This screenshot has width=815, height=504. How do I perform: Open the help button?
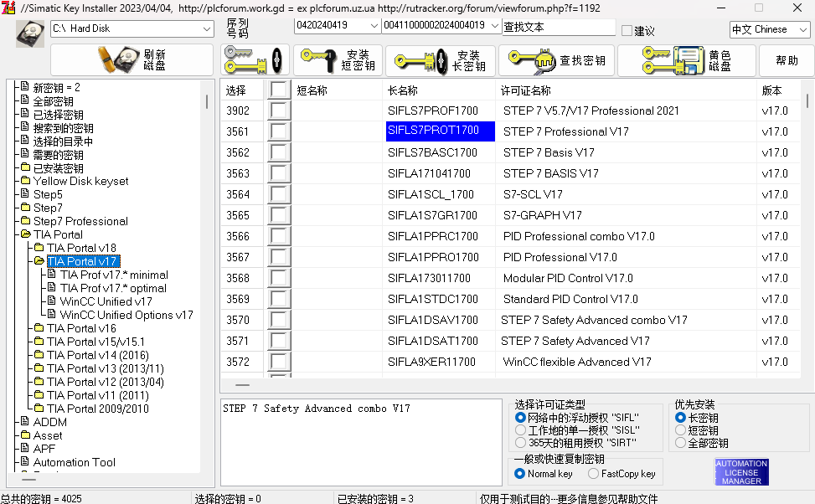[x=787, y=59]
